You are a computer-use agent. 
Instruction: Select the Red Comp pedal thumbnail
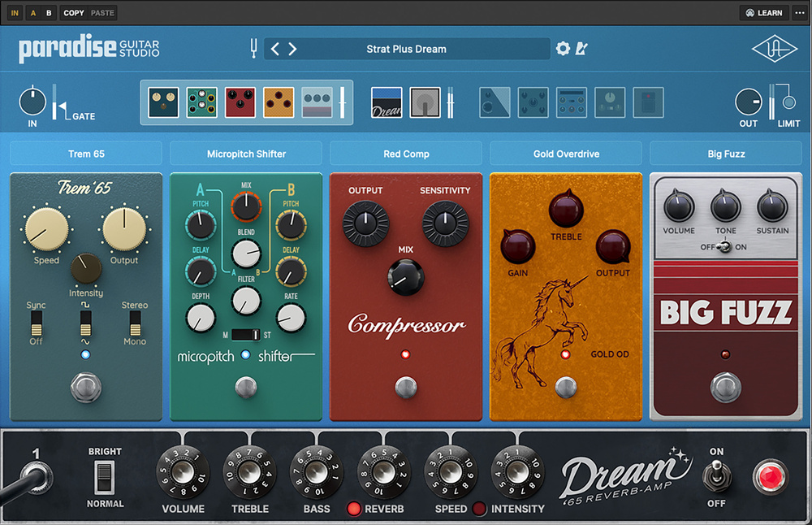pos(240,102)
